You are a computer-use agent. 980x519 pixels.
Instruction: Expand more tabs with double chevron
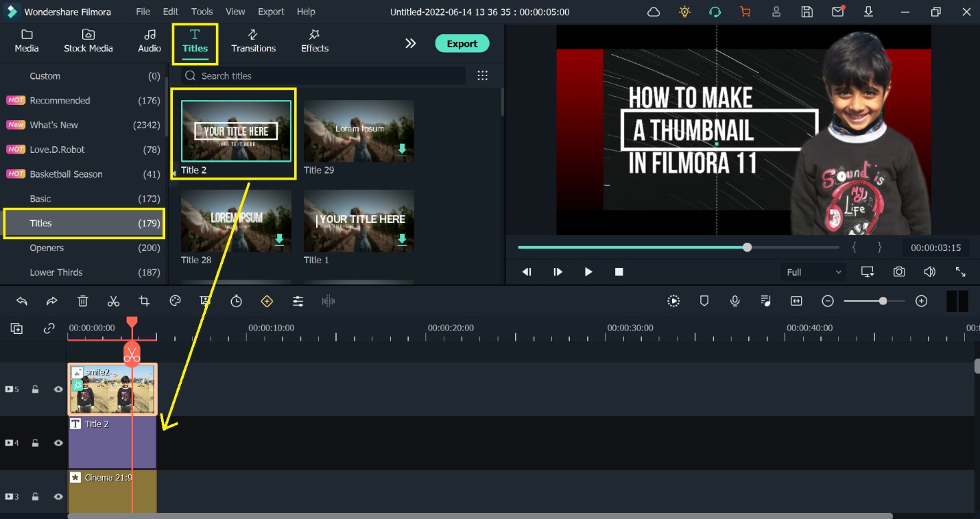click(410, 43)
